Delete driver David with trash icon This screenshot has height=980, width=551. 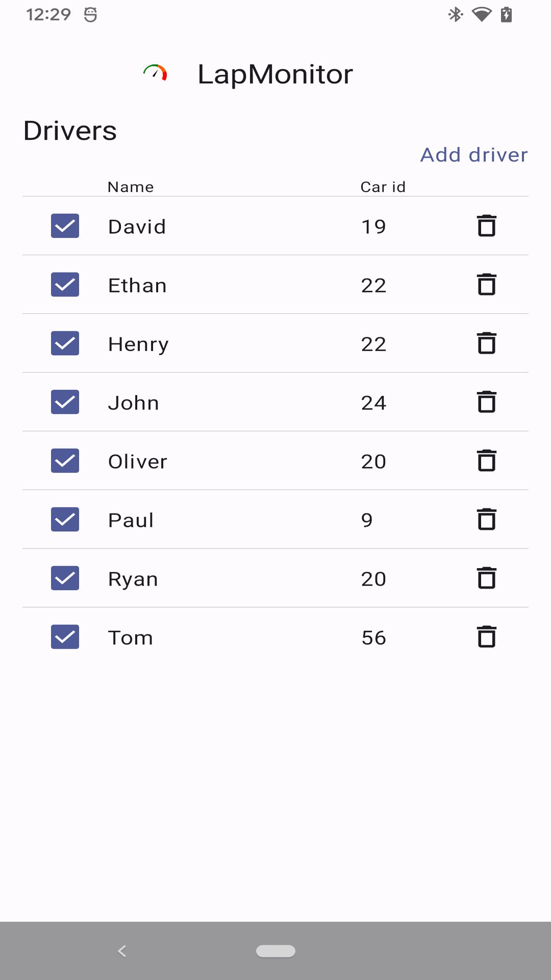click(486, 226)
